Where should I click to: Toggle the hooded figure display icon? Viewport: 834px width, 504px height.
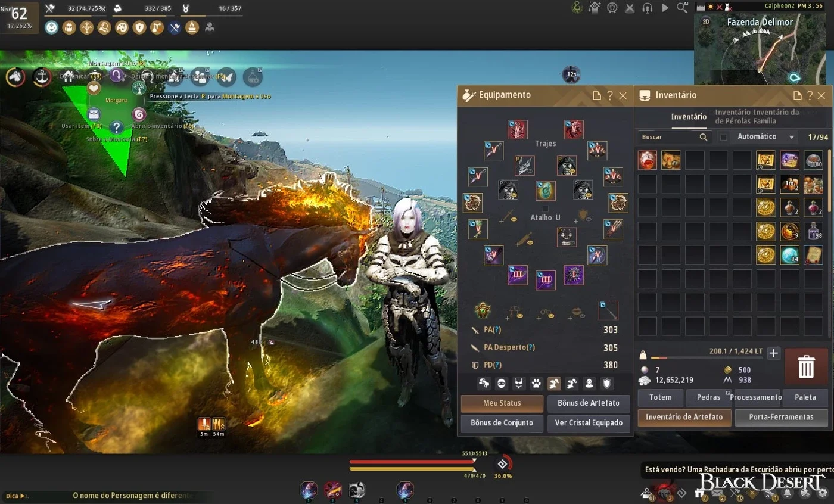(589, 384)
